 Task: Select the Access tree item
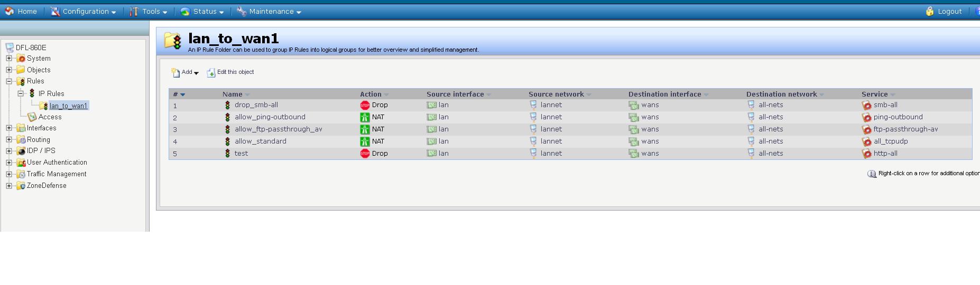pyautogui.click(x=50, y=117)
